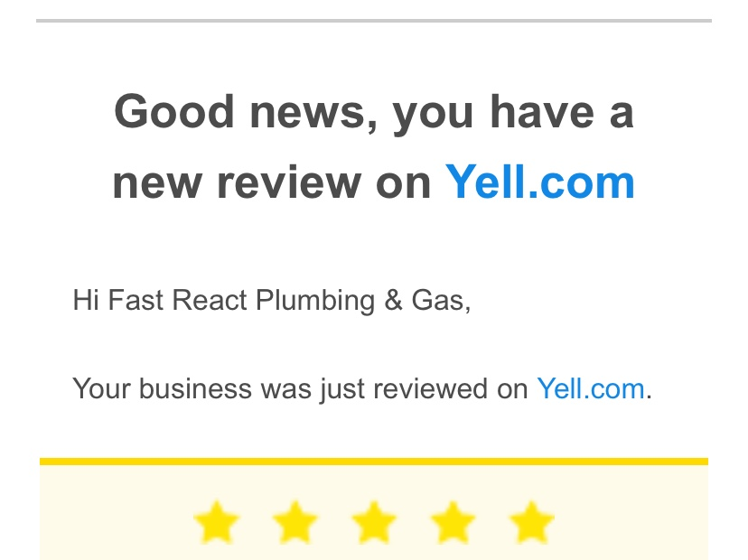Follow Yell.com link in the body sentence
This screenshot has height=560, width=748.
(x=591, y=388)
